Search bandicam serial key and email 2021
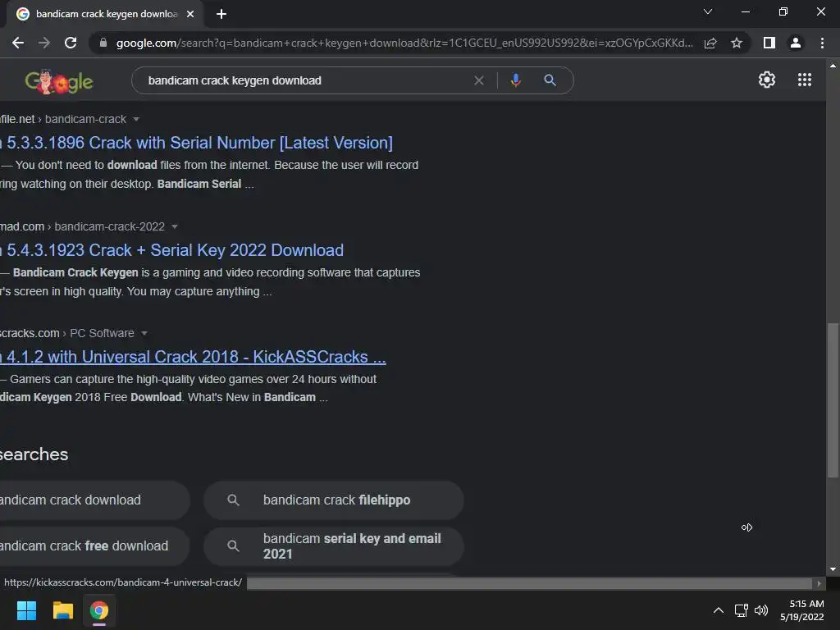The width and height of the screenshot is (840, 630). [333, 546]
